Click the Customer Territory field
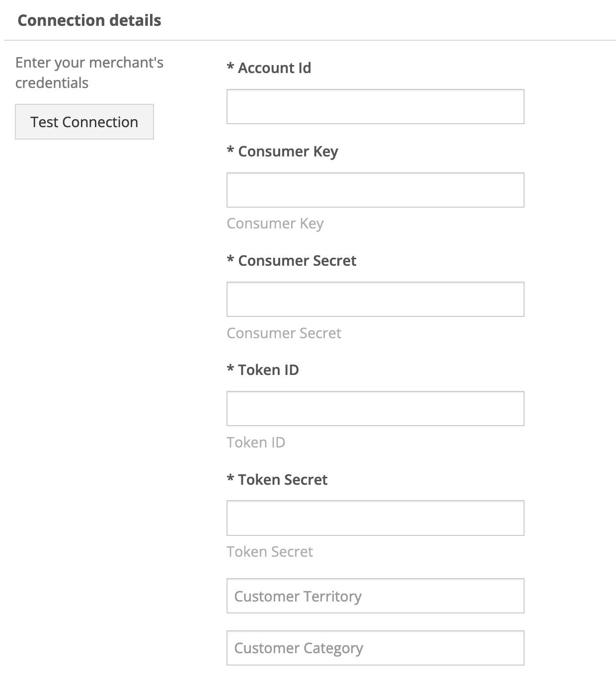Screen dimensions: 616x673 click(x=375, y=596)
